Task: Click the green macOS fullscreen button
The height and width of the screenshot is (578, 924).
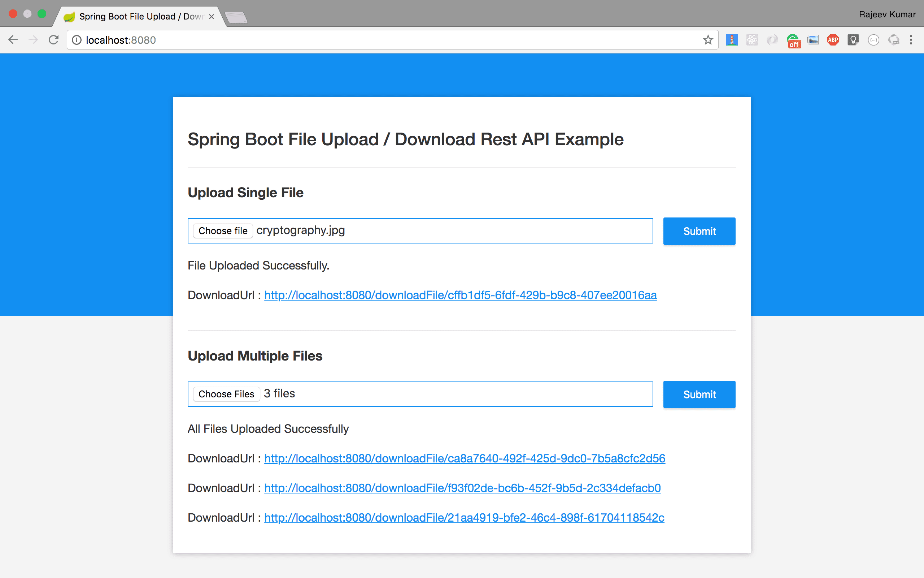Action: 42,14
